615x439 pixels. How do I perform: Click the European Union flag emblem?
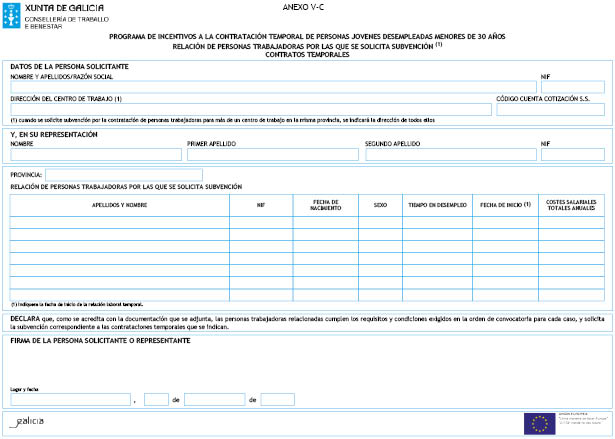click(x=541, y=422)
